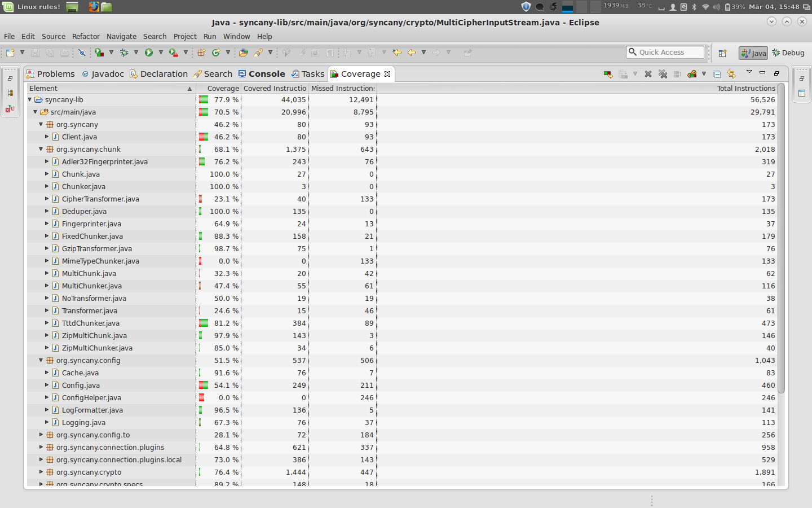Click the New Java Class icon
The image size is (812, 508).
tap(216, 52)
